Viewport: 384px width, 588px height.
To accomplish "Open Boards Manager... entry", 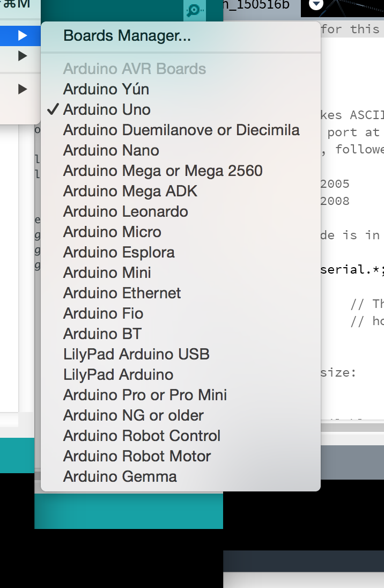I will pos(180,35).
